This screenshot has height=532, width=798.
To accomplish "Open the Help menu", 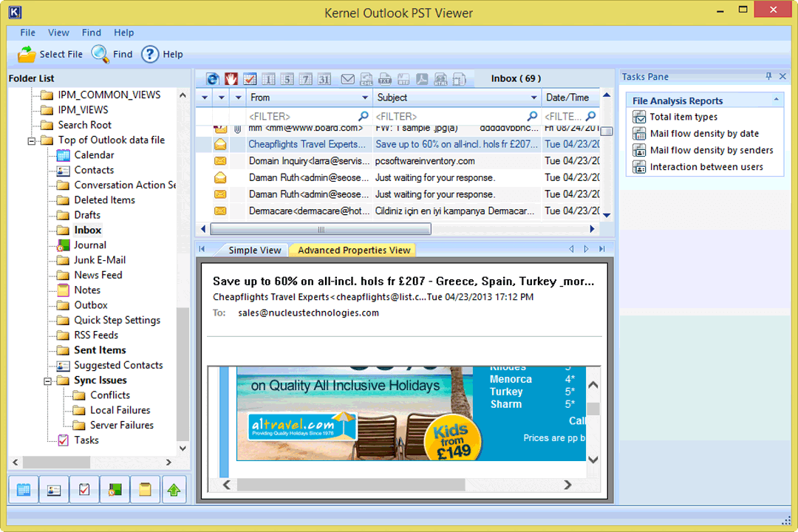I will point(123,33).
